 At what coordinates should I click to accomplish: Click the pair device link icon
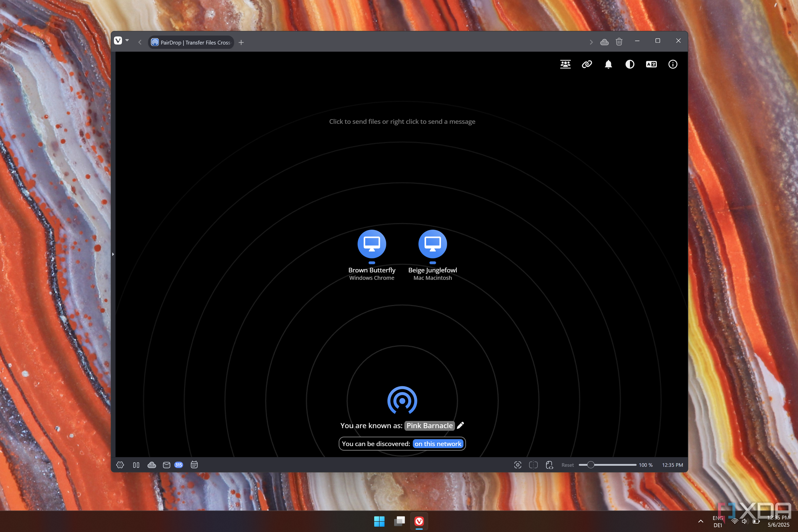[x=587, y=64]
